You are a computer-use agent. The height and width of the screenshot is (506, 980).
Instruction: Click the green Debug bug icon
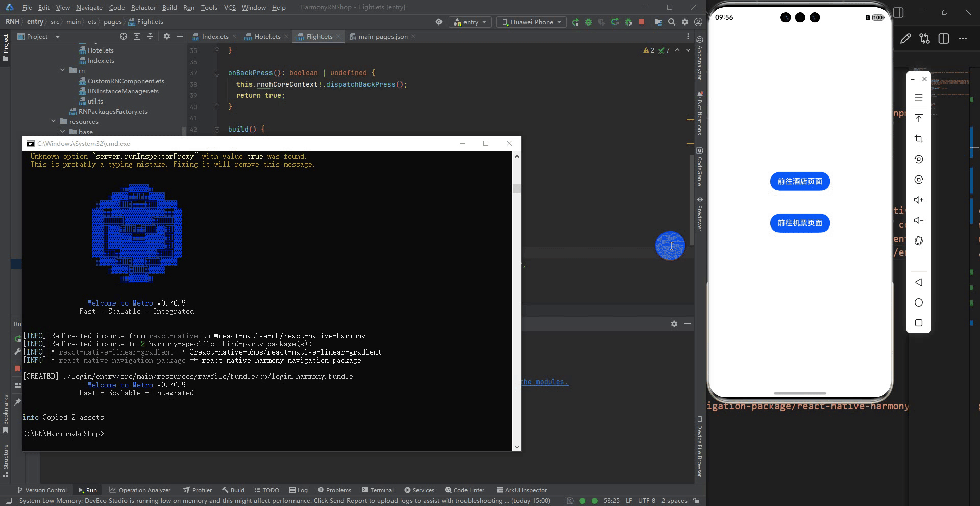point(589,22)
